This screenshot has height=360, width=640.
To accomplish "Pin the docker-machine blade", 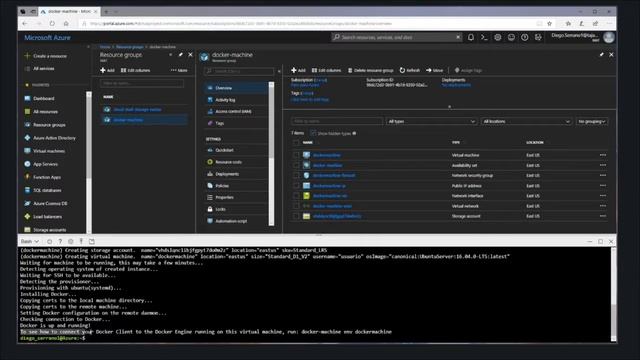I will click(601, 55).
